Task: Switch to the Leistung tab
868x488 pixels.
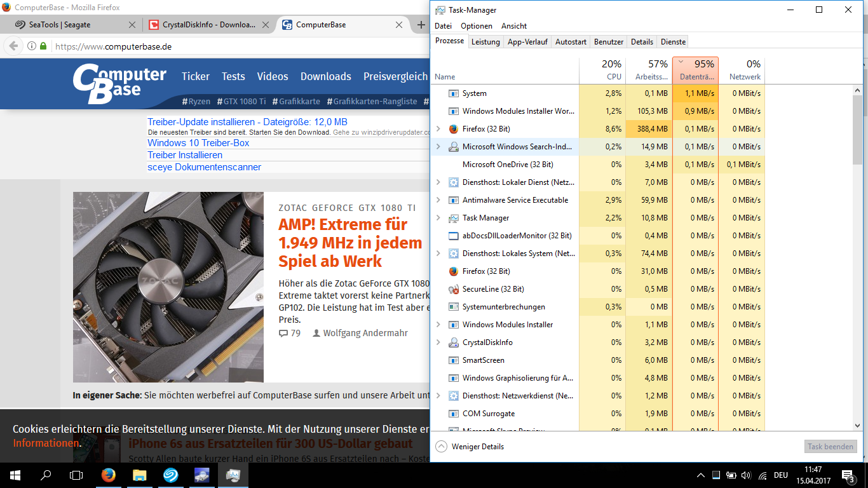Action: (485, 42)
